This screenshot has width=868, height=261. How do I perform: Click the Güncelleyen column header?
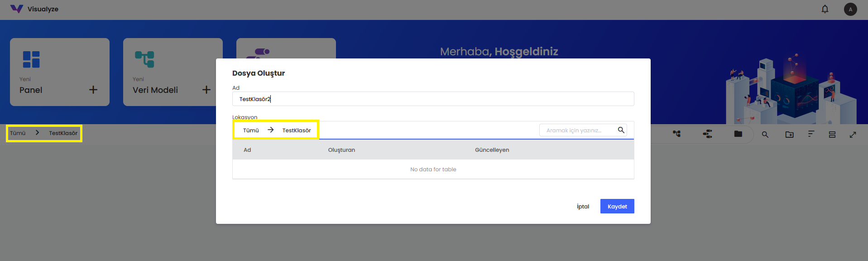coord(492,150)
